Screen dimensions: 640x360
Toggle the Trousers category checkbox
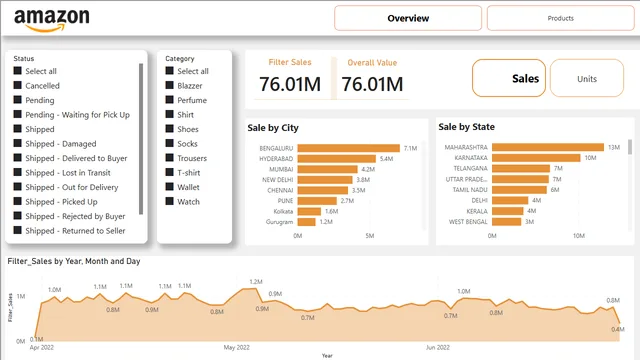[x=169, y=158]
